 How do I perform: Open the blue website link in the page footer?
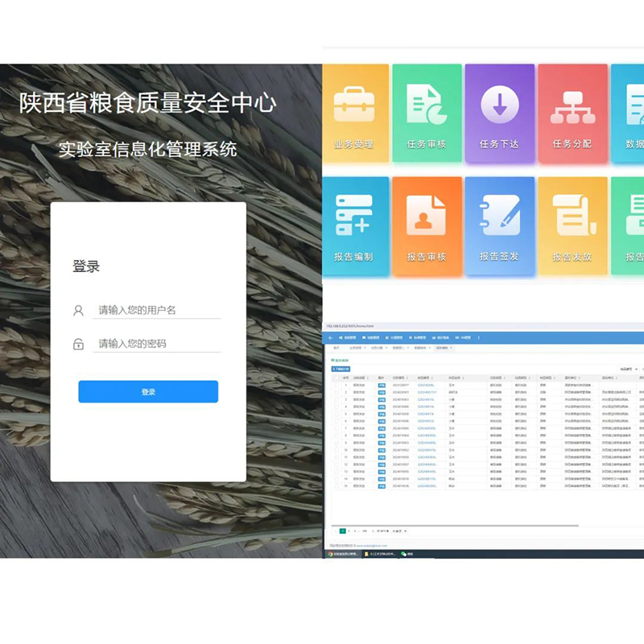372,546
